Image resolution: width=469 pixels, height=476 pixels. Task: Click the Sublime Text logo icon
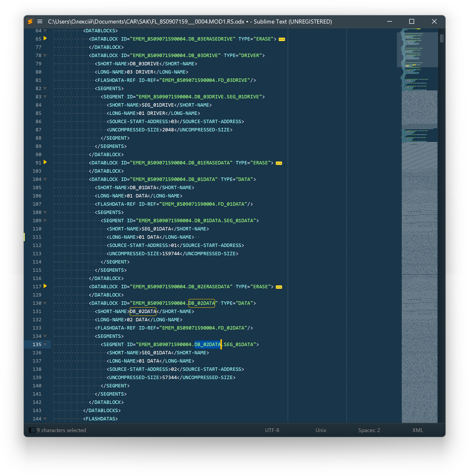point(30,22)
